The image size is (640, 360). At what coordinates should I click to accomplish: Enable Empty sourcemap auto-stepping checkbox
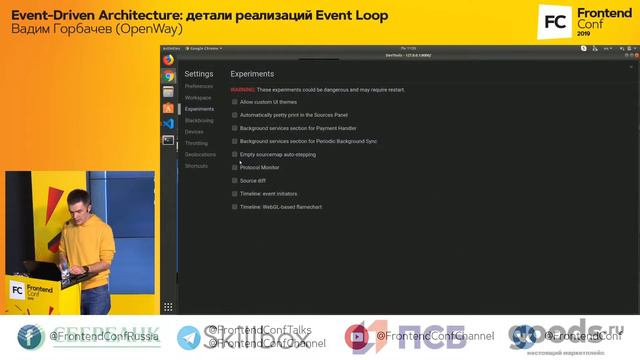[235, 154]
